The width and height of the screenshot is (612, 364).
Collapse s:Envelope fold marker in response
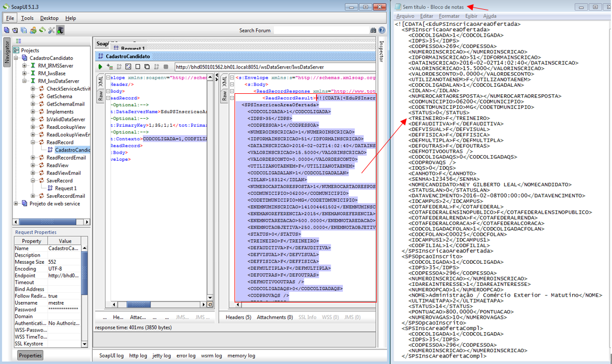(232, 77)
